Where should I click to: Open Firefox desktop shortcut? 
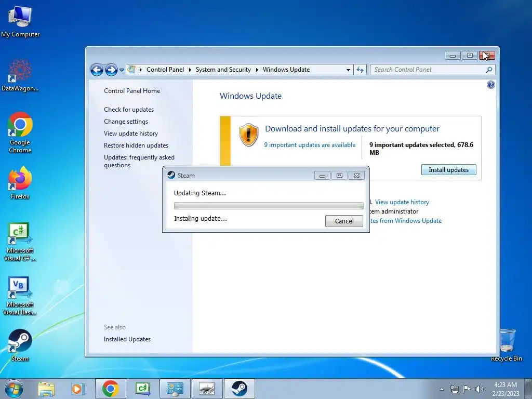20,182
